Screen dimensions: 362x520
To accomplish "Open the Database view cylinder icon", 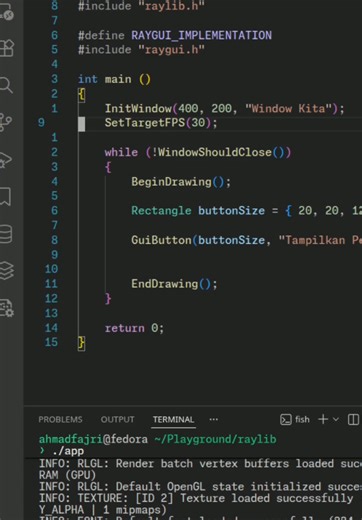I will click(6, 233).
